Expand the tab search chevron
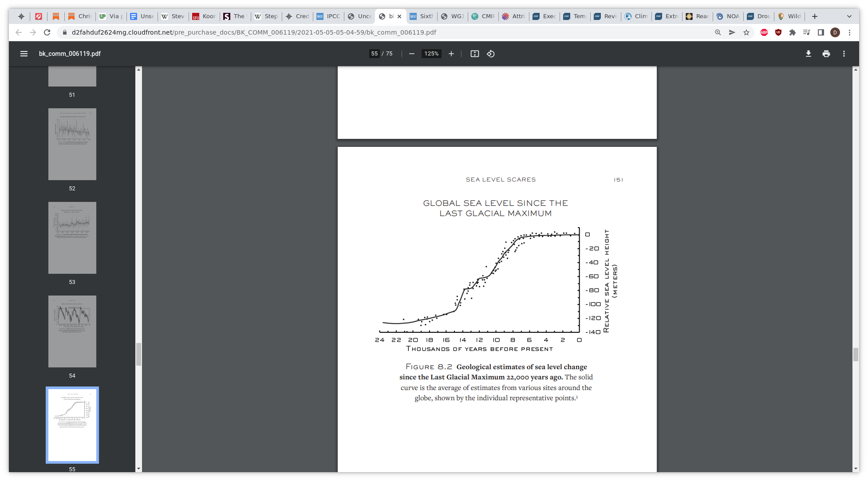This screenshot has height=481, width=868. [x=849, y=16]
